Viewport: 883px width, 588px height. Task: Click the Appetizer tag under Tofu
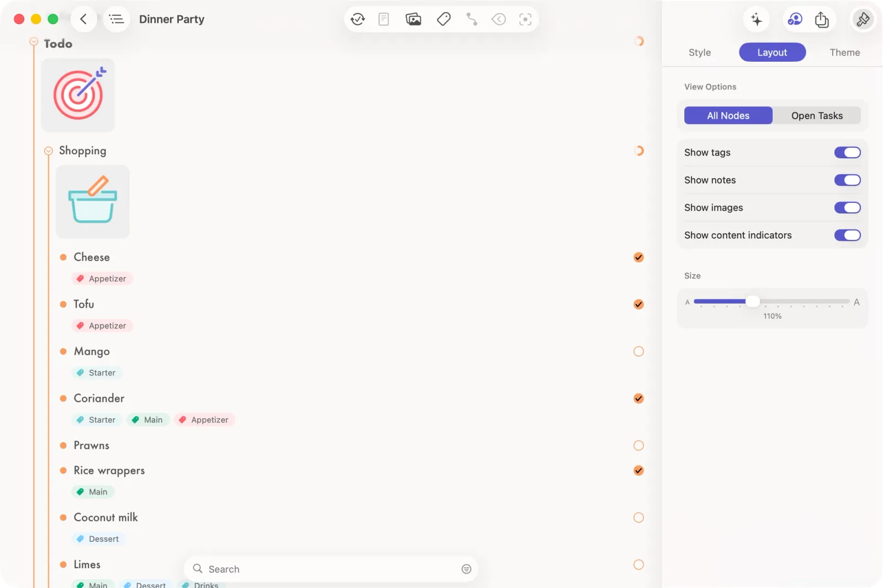pos(102,326)
